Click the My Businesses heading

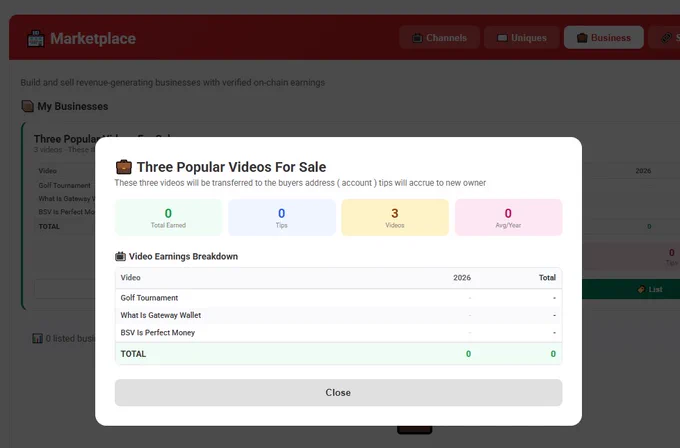click(x=72, y=106)
